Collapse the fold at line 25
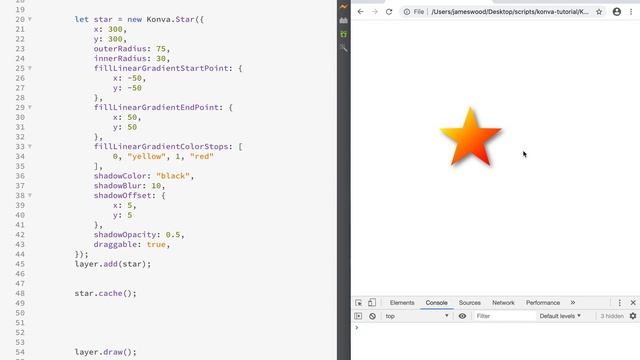 [x=30, y=68]
